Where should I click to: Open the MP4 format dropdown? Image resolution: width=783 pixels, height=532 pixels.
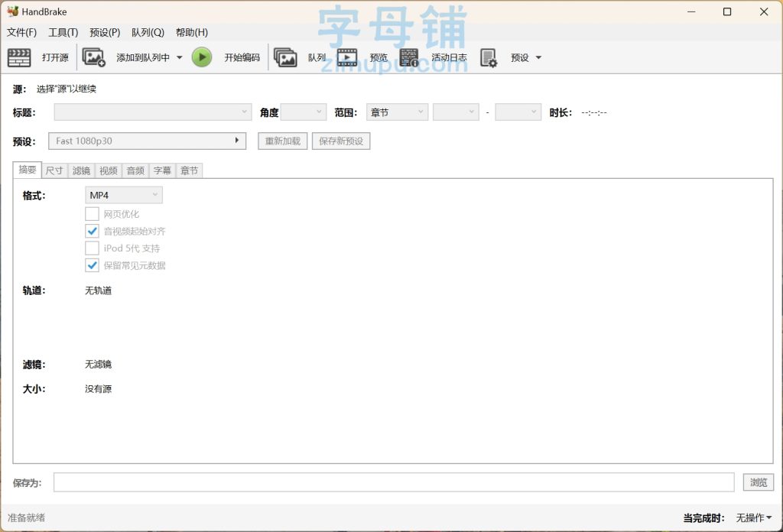pos(124,195)
